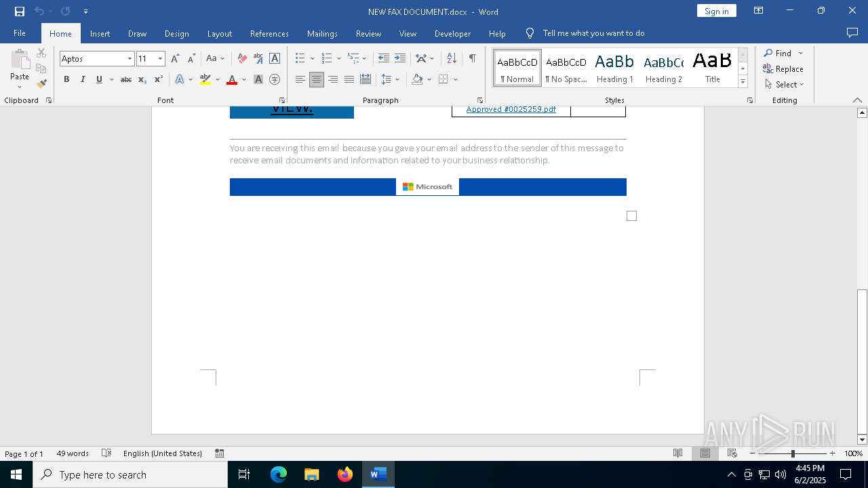Justify paragraph text

(x=349, y=79)
